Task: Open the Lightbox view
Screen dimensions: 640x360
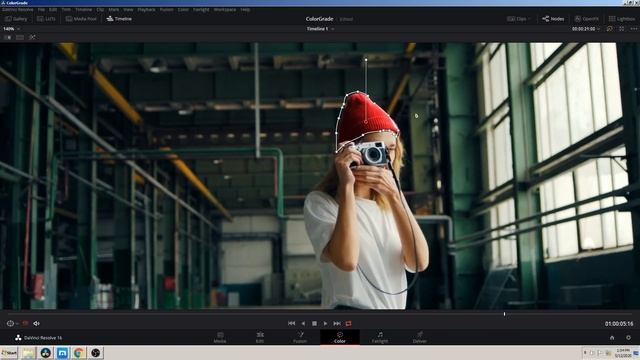Action: [622, 19]
